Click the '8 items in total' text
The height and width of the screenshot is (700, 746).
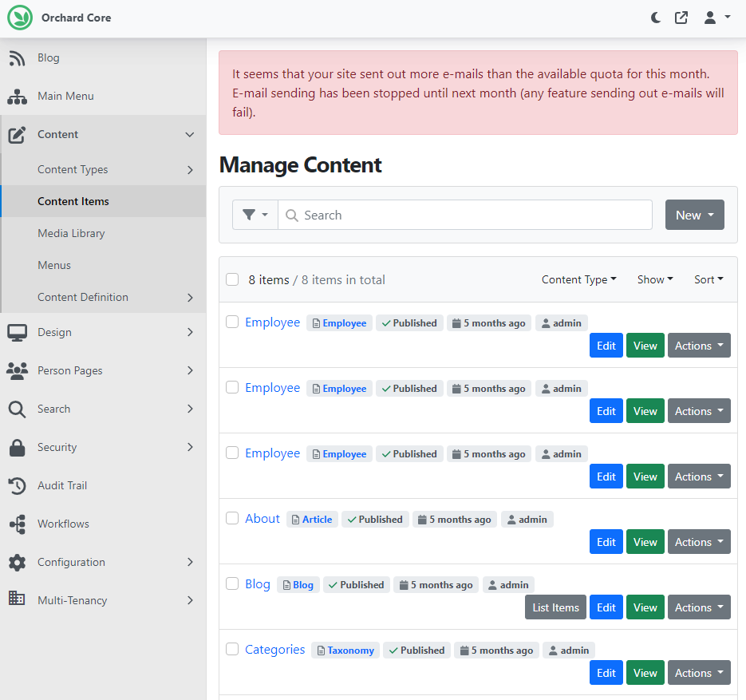point(343,280)
